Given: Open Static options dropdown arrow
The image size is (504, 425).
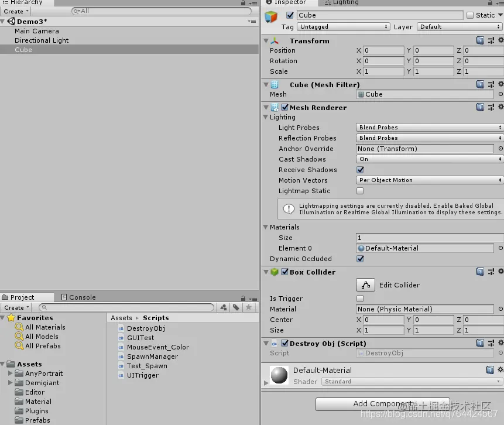Looking at the screenshot, I should click(500, 15).
